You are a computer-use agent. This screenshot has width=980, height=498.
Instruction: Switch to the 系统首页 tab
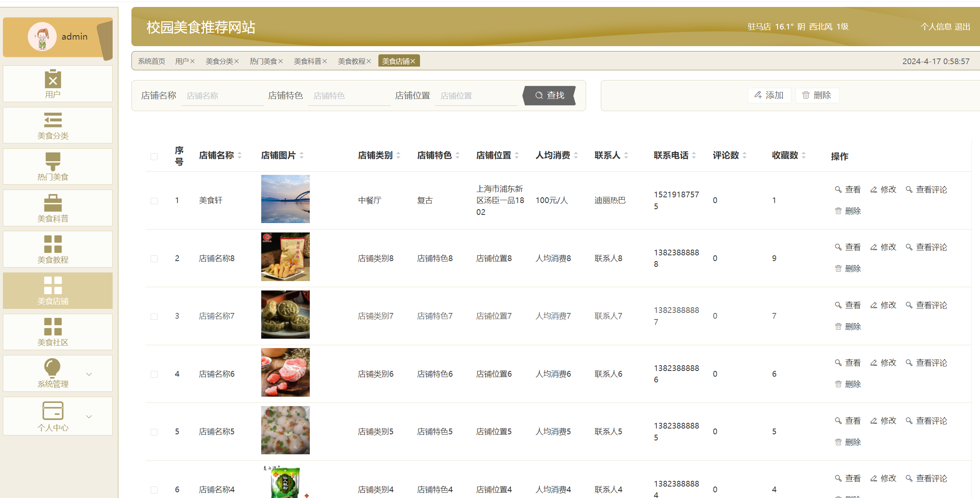151,61
